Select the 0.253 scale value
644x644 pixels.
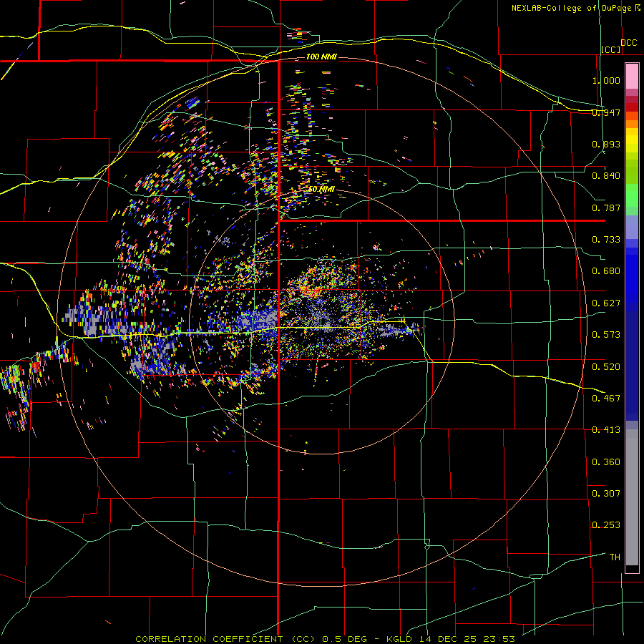606,525
